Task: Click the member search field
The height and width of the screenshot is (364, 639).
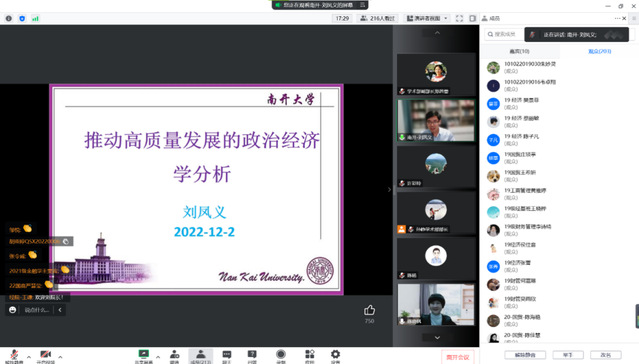Action: coord(502,34)
